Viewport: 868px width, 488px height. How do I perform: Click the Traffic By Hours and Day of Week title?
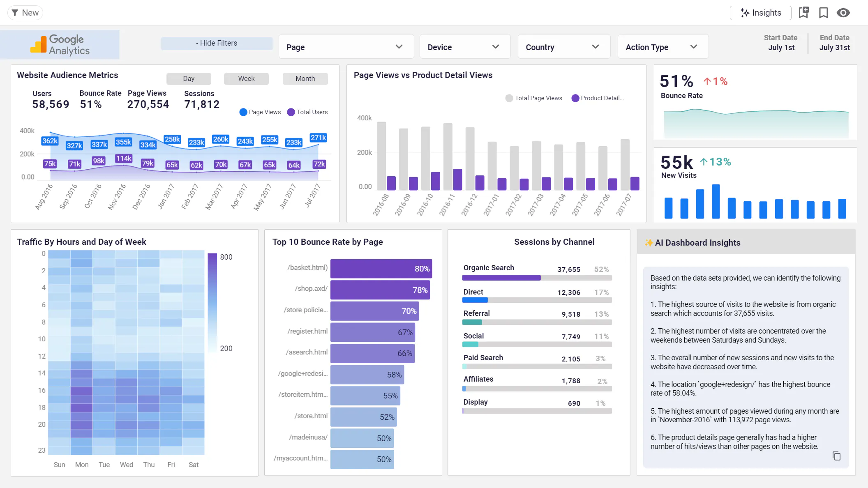tap(81, 242)
